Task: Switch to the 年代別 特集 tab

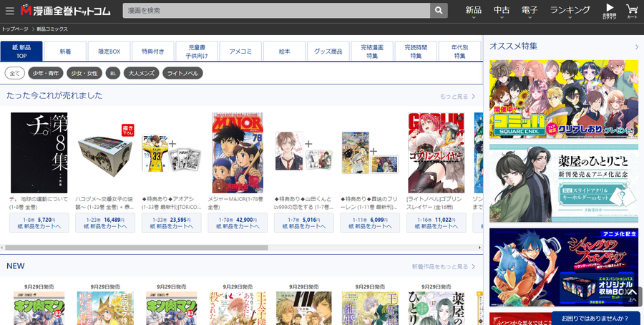Action: (459, 52)
